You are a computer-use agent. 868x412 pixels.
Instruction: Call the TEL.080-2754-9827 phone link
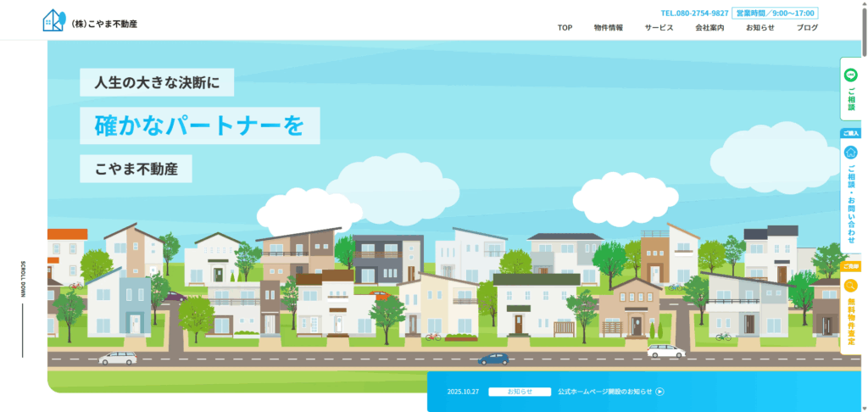click(694, 13)
